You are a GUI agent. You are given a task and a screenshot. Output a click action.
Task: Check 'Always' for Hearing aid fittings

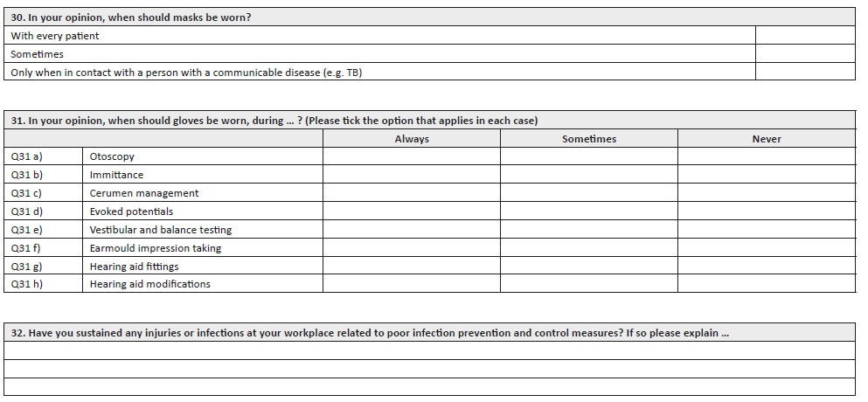point(412,267)
